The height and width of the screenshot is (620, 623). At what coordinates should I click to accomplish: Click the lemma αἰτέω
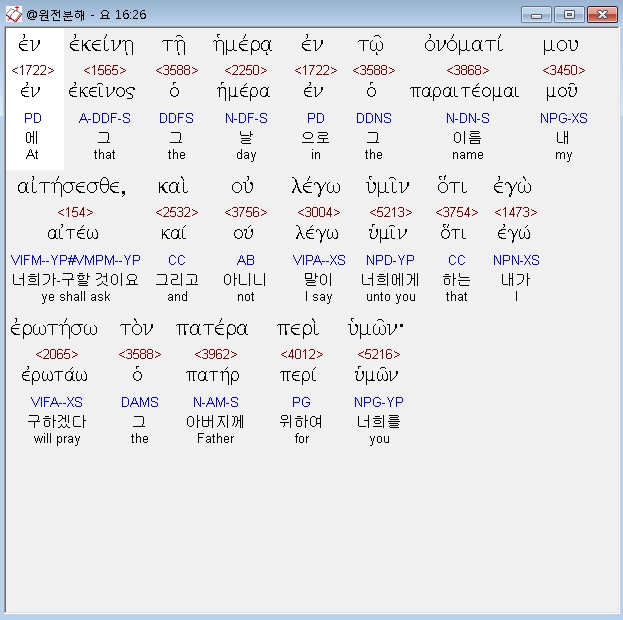pyautogui.click(x=73, y=233)
